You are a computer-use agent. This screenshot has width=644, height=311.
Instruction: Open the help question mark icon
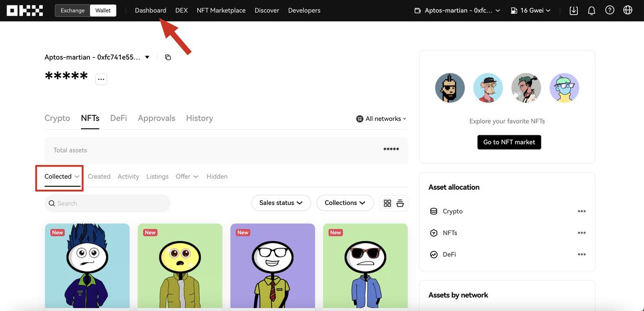click(610, 11)
